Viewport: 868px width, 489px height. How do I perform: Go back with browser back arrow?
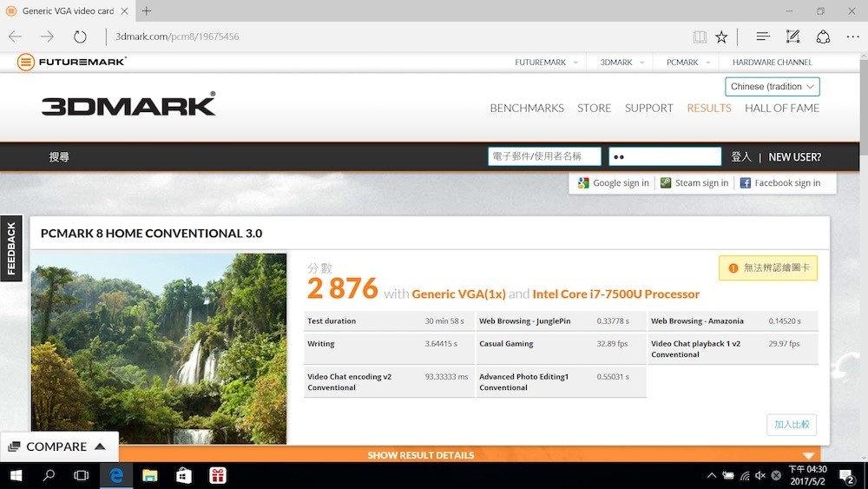(x=15, y=36)
